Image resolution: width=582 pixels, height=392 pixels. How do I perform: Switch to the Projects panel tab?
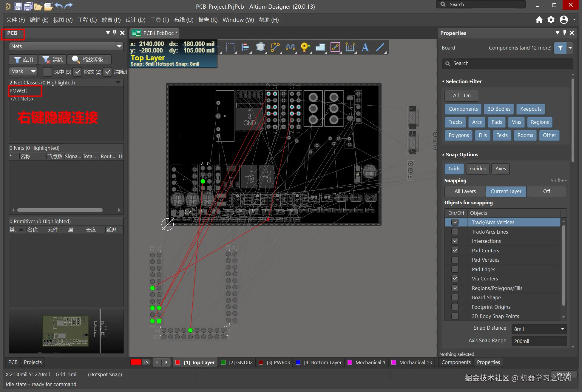pos(33,362)
